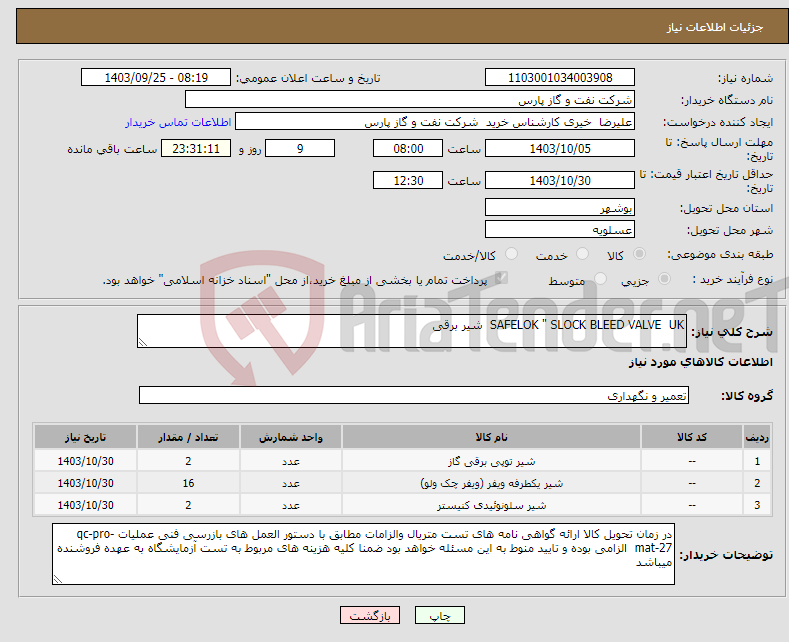Viewport: 789px width, 642px height.
Task: Click the page title جزئیات اطلاعات نیاز
Action: [715, 27]
